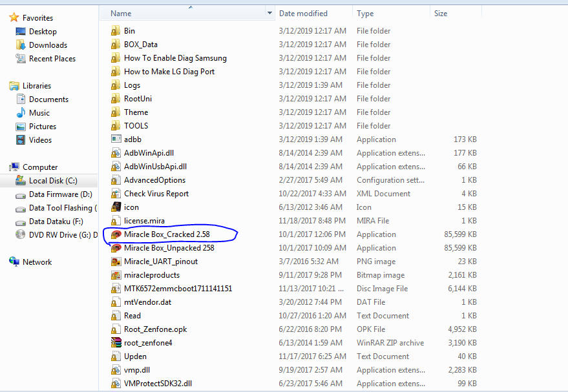The image size is (568, 392).
Task: Click the miracleproducts bitmap icon
Action: (116, 275)
